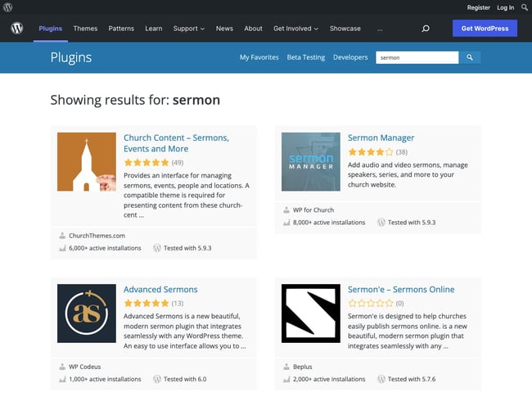
Task: Click the Plugins heading in the blue banner
Action: pyautogui.click(x=71, y=57)
